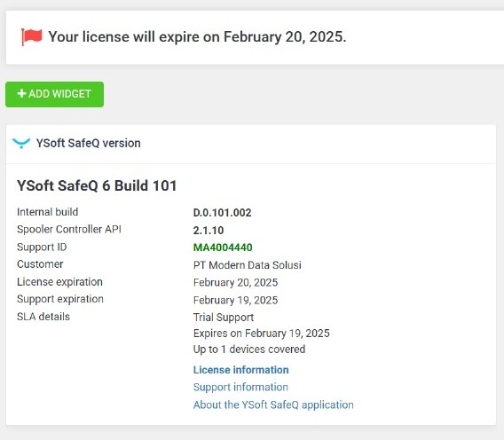Click the Internal build label

pos(48,212)
